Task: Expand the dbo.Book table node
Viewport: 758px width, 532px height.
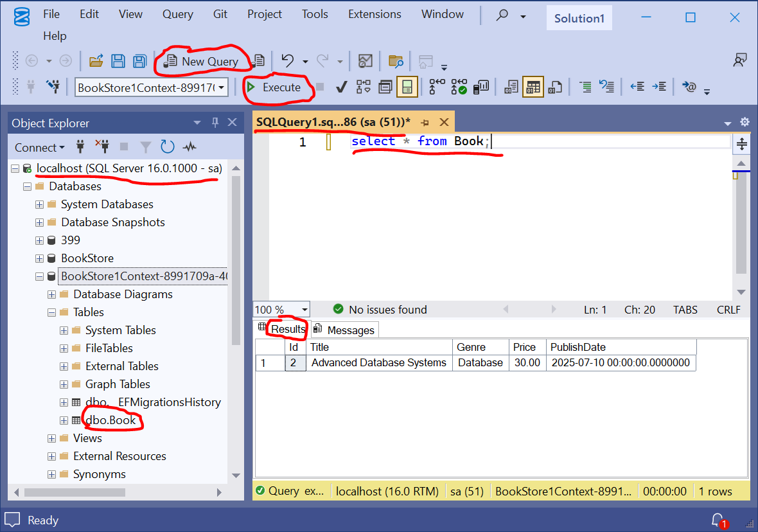Action: pyautogui.click(x=64, y=420)
